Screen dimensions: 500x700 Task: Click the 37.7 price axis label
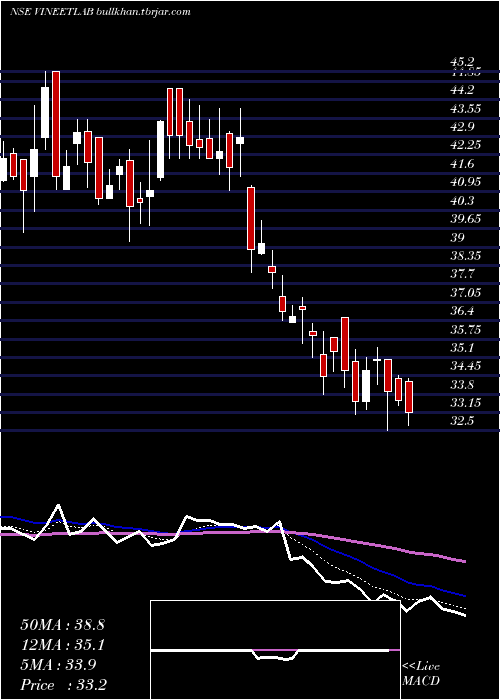463,274
